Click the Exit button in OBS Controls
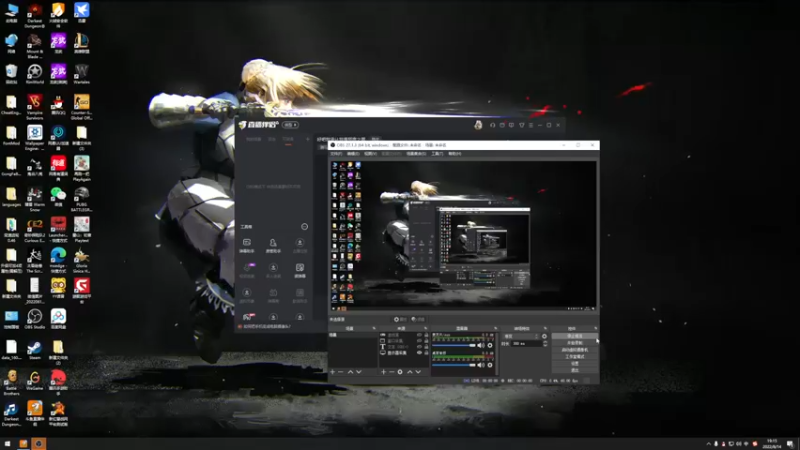The image size is (800, 450). click(x=575, y=370)
